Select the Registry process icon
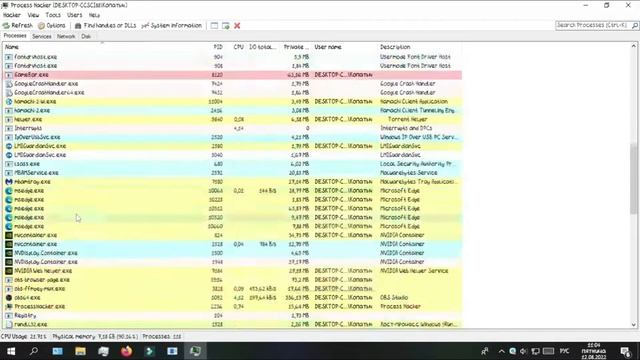640x360 pixels. click(9, 316)
